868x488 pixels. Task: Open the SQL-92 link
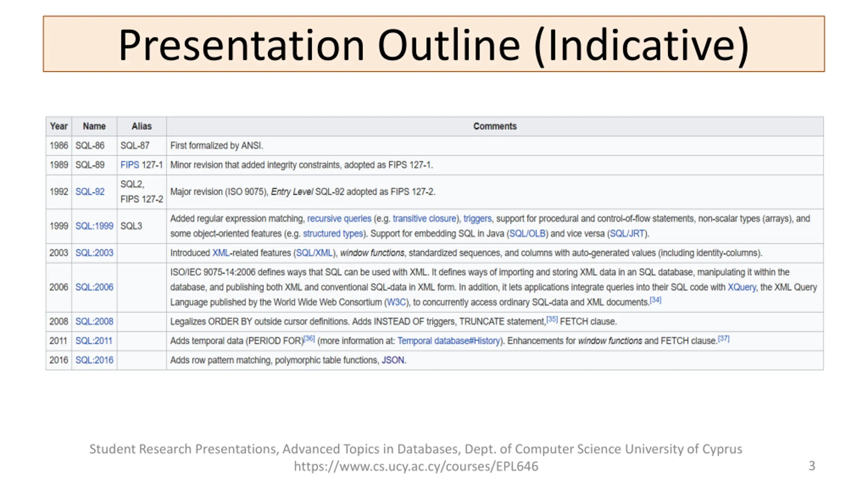pos(90,192)
